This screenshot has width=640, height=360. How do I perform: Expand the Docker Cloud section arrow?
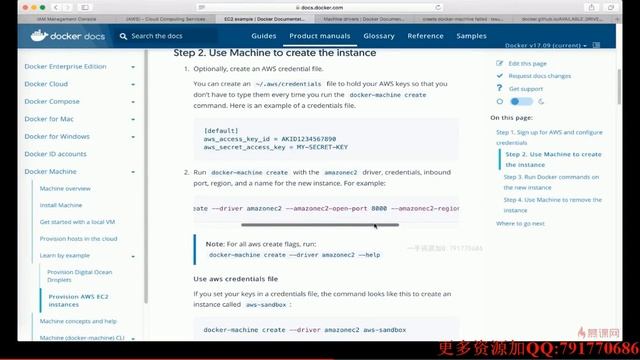[x=133, y=84]
